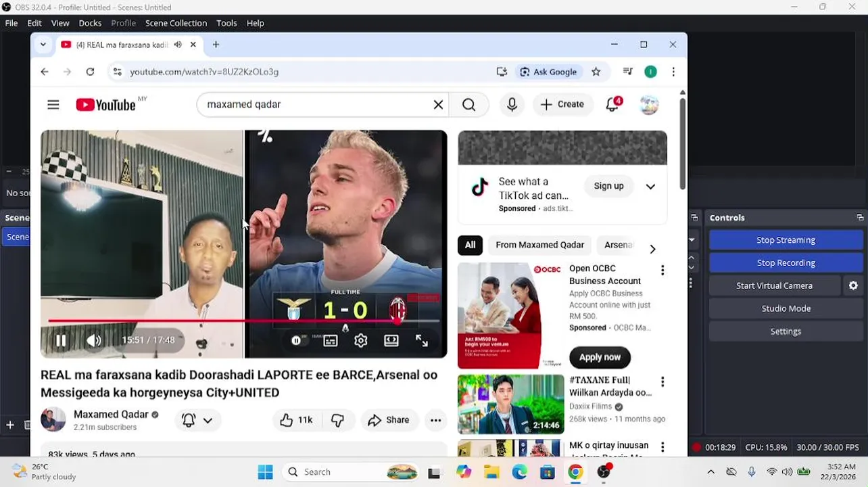
Task: Click Stop Recording in OBS
Action: coord(786,263)
